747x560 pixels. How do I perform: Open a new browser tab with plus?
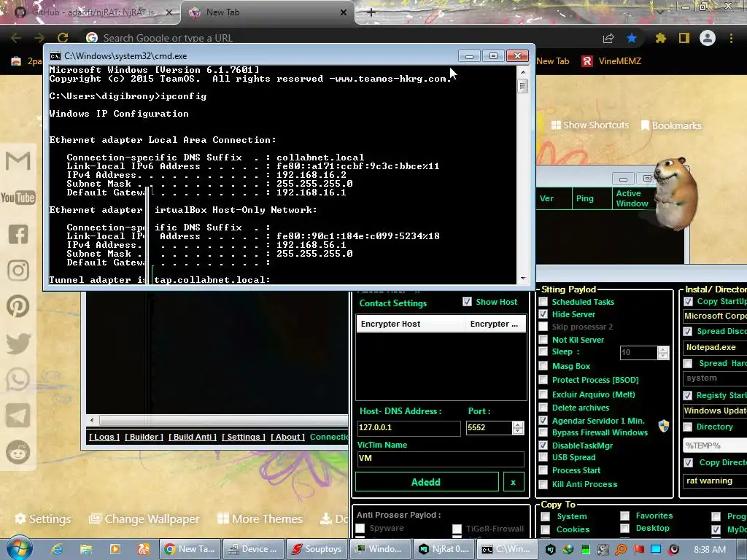pos(371,12)
